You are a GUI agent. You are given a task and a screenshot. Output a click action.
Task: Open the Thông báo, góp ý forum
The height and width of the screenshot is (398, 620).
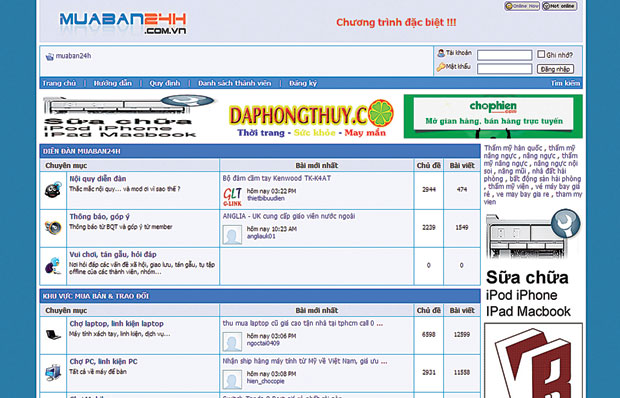click(100, 217)
